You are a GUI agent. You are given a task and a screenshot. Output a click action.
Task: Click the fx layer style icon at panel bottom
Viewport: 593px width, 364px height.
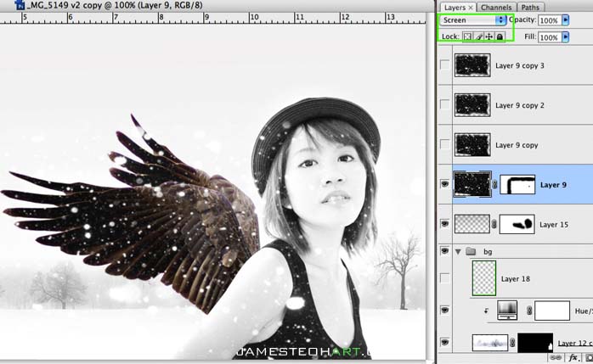[573, 357]
